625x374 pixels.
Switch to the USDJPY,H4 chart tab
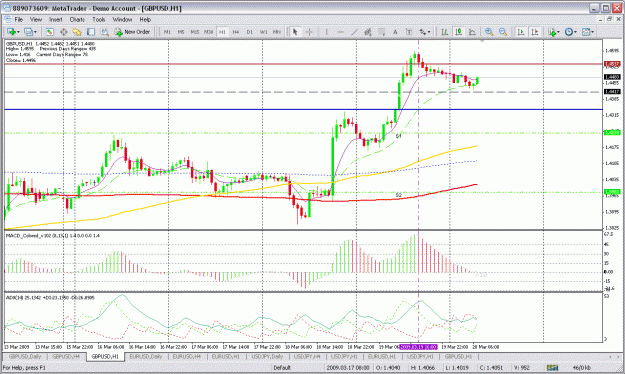(x=307, y=356)
